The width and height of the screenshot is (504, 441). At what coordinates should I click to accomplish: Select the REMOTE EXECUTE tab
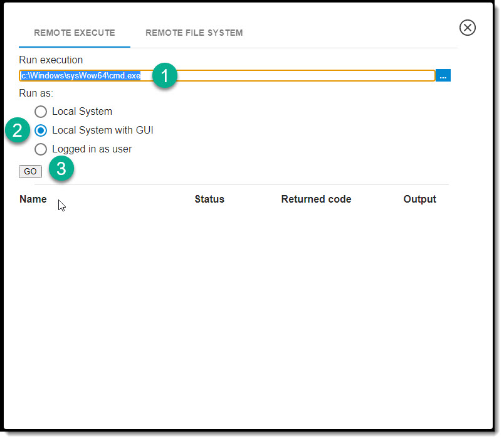coord(74,33)
